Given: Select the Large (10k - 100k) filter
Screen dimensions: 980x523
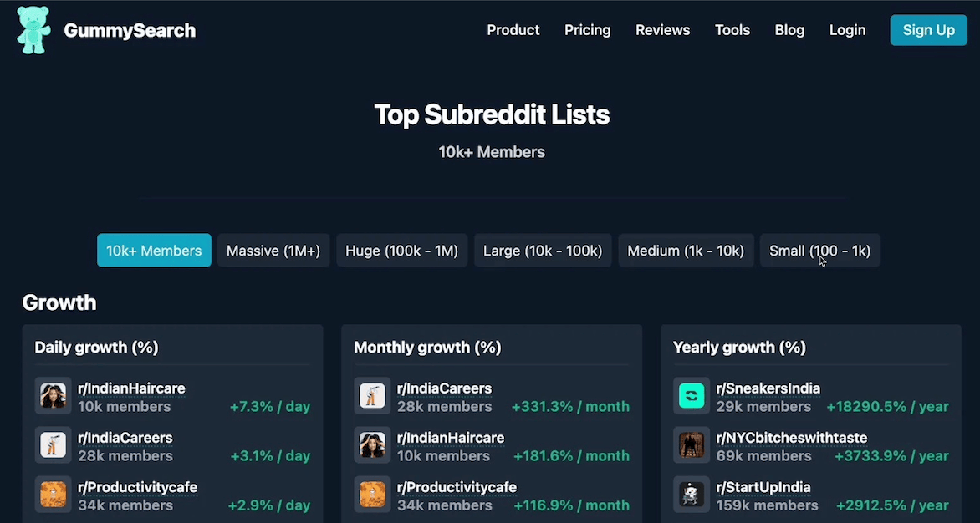Looking at the screenshot, I should [x=543, y=251].
